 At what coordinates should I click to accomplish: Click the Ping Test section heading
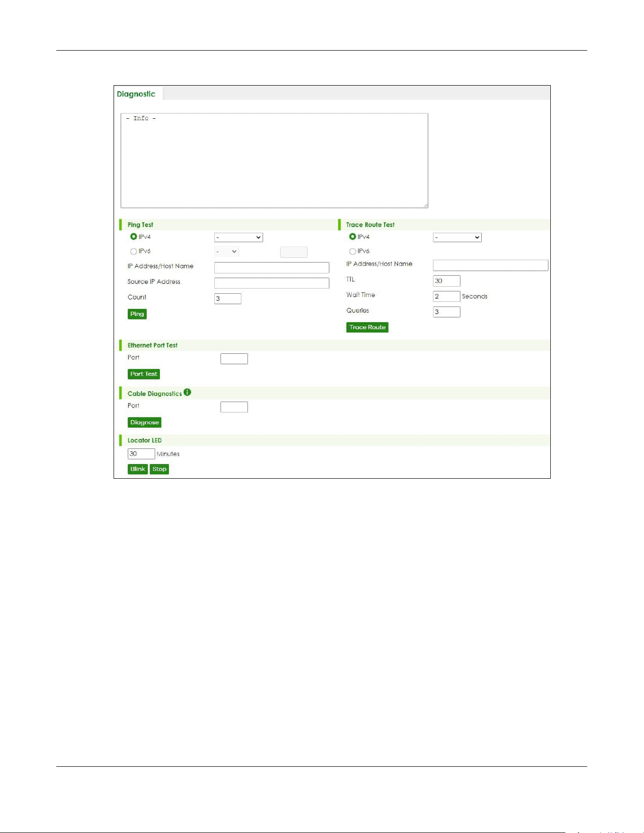coord(141,225)
